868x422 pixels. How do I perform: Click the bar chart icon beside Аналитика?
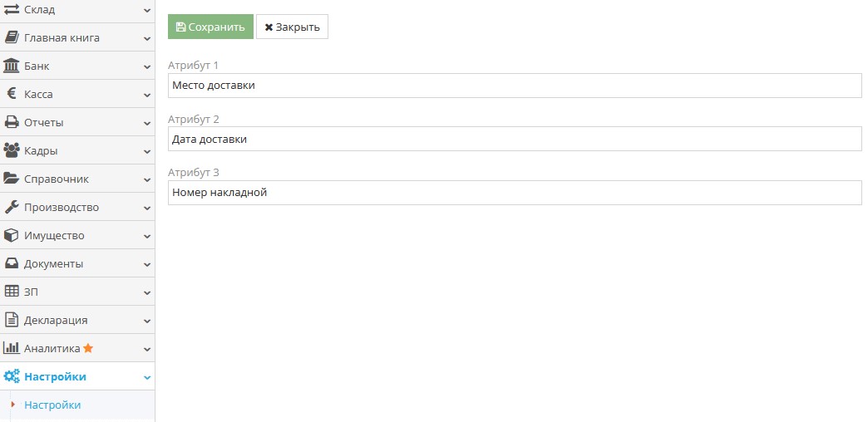(x=12, y=348)
